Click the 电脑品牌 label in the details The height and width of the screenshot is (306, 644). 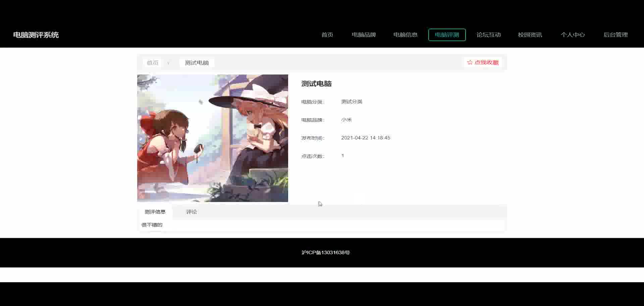coord(313,120)
